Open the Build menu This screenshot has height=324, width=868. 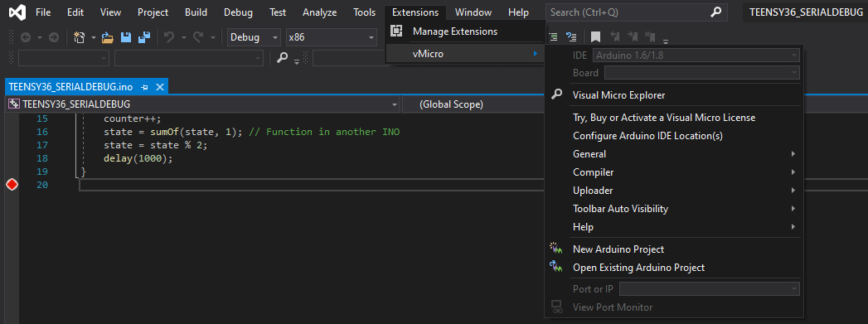[196, 12]
